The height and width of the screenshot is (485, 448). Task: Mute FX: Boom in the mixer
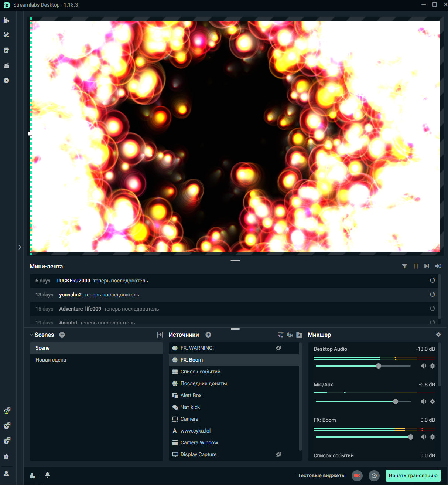[423, 437]
